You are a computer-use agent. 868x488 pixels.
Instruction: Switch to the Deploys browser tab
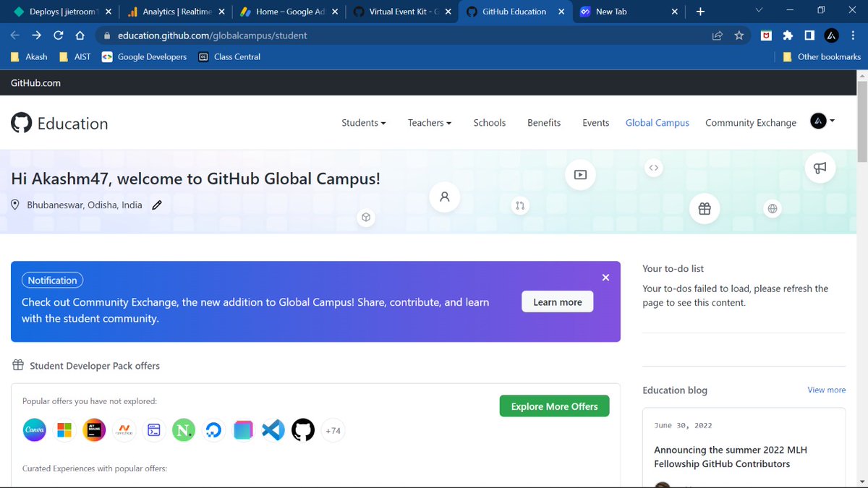(61, 12)
